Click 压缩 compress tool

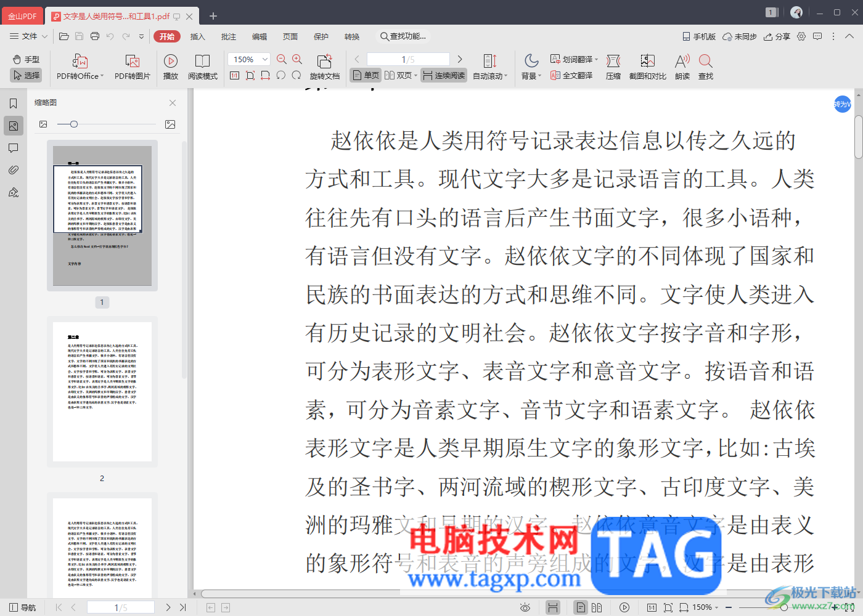coord(613,67)
